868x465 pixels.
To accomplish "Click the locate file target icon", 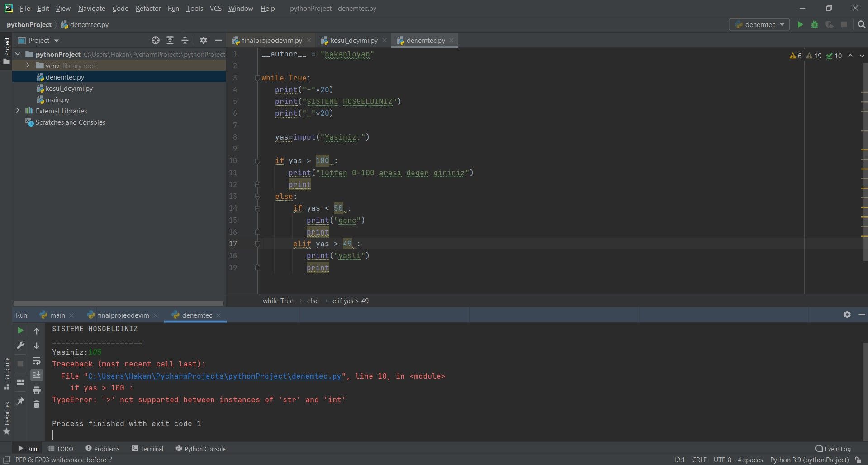I will coord(156,41).
